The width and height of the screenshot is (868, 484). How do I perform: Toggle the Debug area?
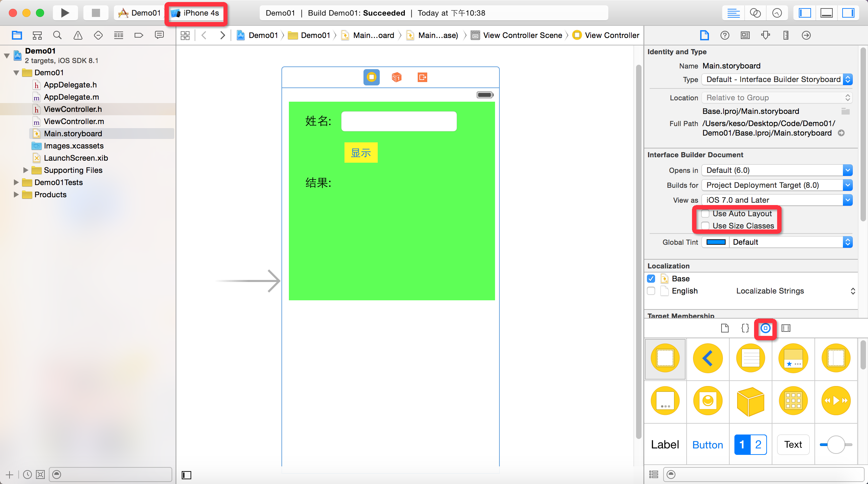(x=826, y=13)
